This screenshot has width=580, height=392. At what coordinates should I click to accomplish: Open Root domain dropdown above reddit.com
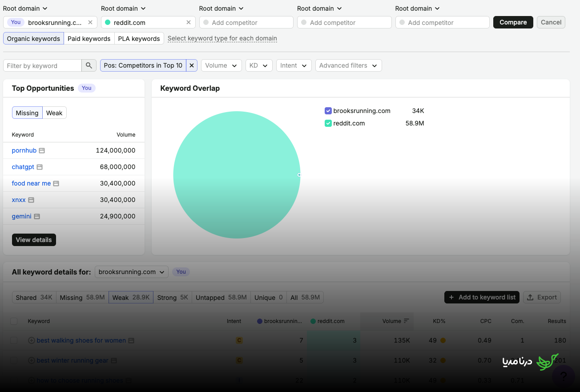(123, 8)
